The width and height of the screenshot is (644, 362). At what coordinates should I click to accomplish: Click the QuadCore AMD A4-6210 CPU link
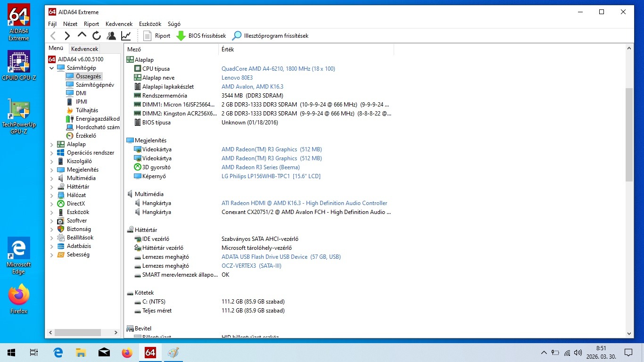[278, 69]
